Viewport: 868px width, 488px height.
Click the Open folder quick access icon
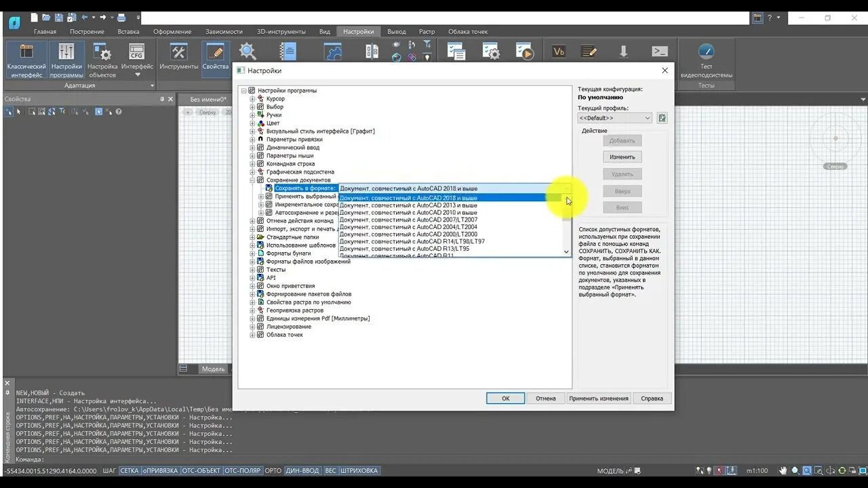pos(46,18)
